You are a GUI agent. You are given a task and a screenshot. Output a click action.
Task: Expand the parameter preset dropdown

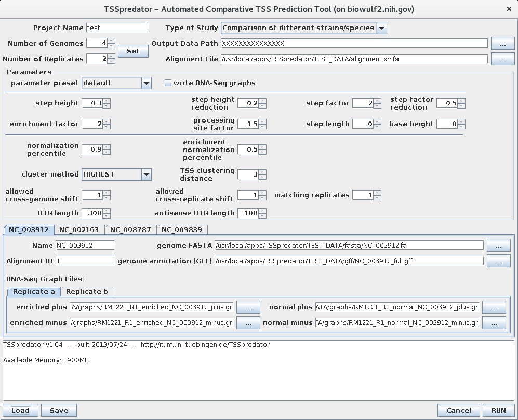point(146,83)
